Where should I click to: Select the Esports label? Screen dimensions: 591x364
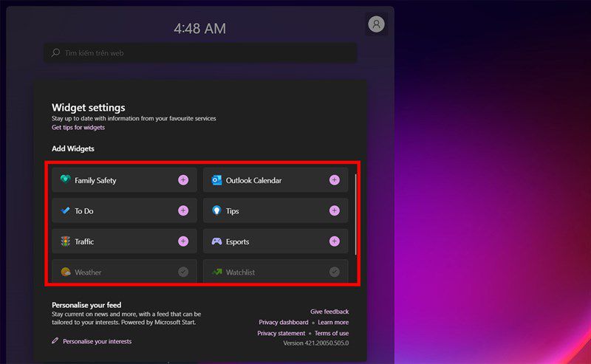pos(237,242)
